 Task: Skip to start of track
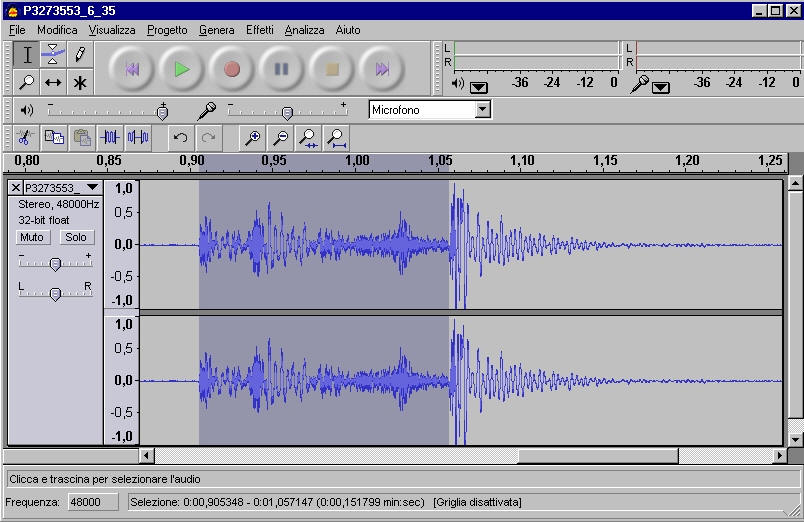132,69
